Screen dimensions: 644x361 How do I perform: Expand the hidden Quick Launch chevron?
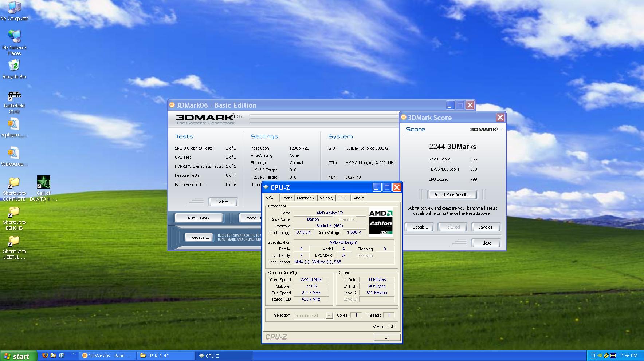pos(74,354)
